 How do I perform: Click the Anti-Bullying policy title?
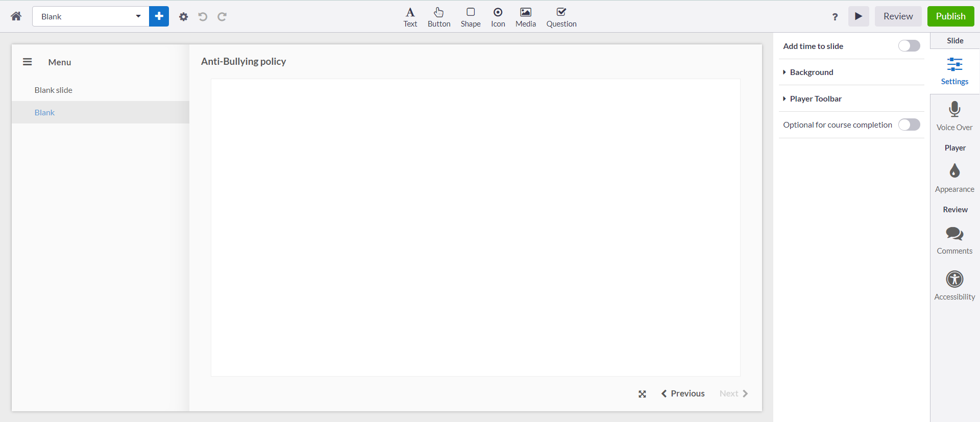click(x=243, y=61)
